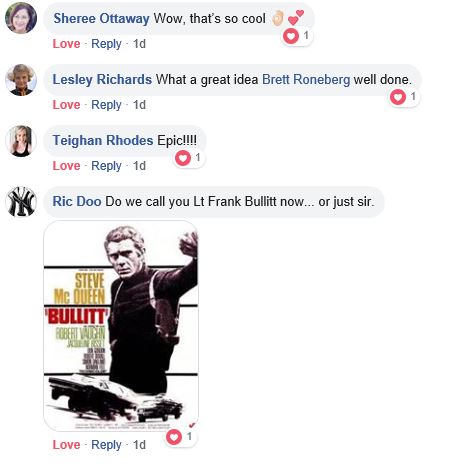Click the Sheree Ottaway name link
Viewport: 475px width, 464px height.
(101, 19)
